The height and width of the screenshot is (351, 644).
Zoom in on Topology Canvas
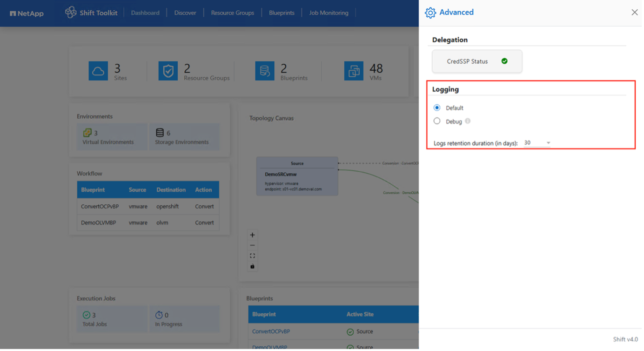[x=252, y=235]
